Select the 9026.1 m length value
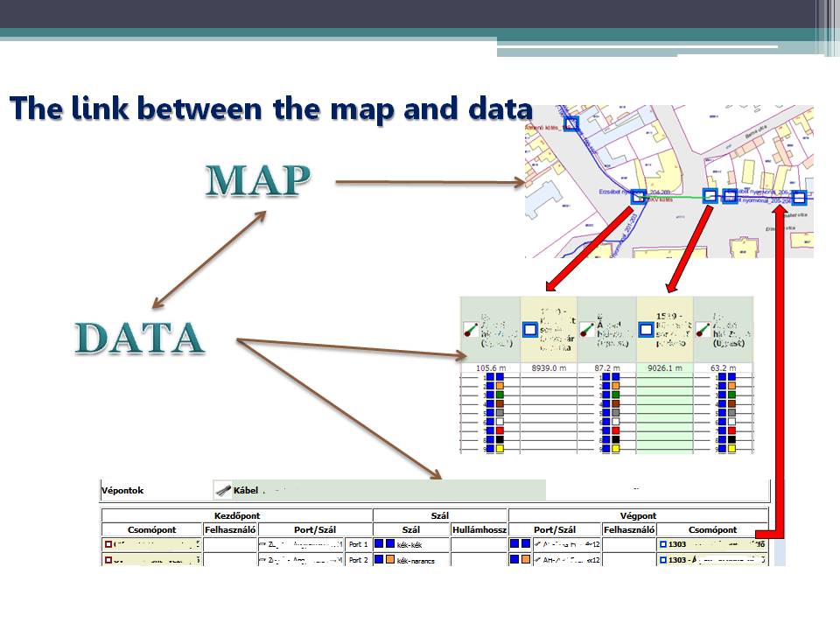The height and width of the screenshot is (630, 840). pos(665,368)
